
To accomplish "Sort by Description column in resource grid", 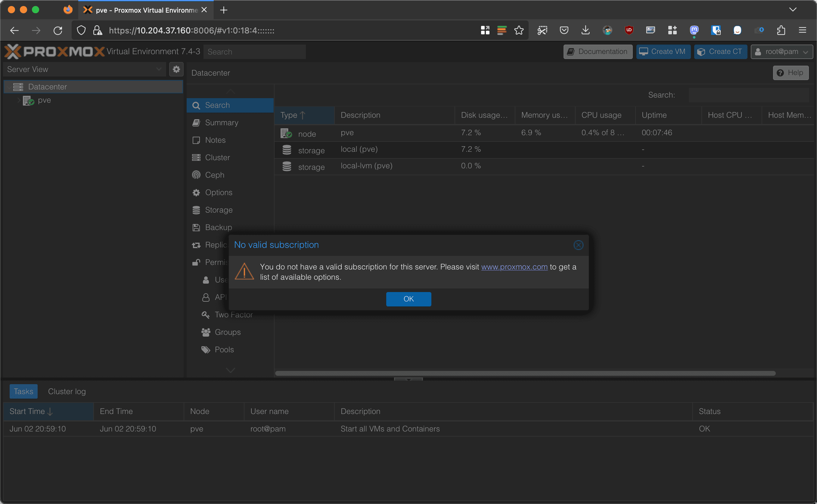I will point(395,115).
